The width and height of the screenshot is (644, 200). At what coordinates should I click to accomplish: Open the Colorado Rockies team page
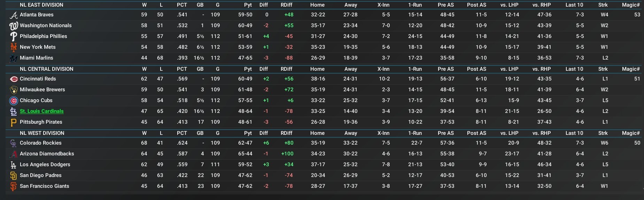[x=40, y=143]
